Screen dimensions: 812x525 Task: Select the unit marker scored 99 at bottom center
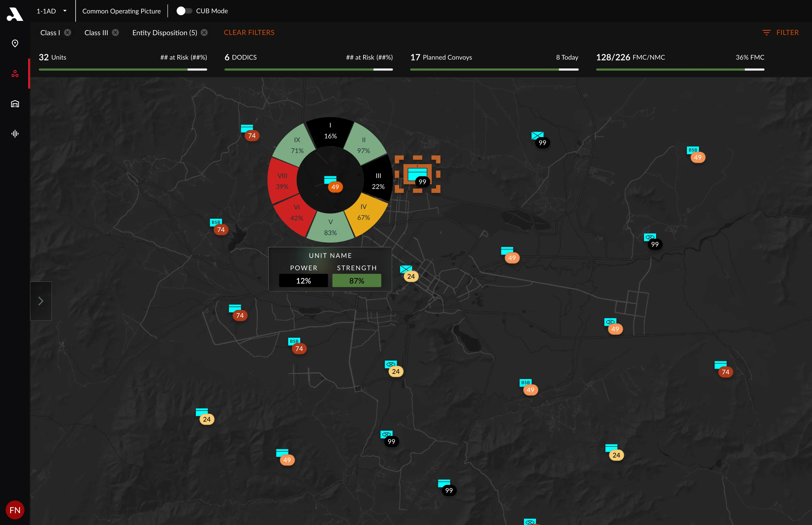click(x=447, y=488)
